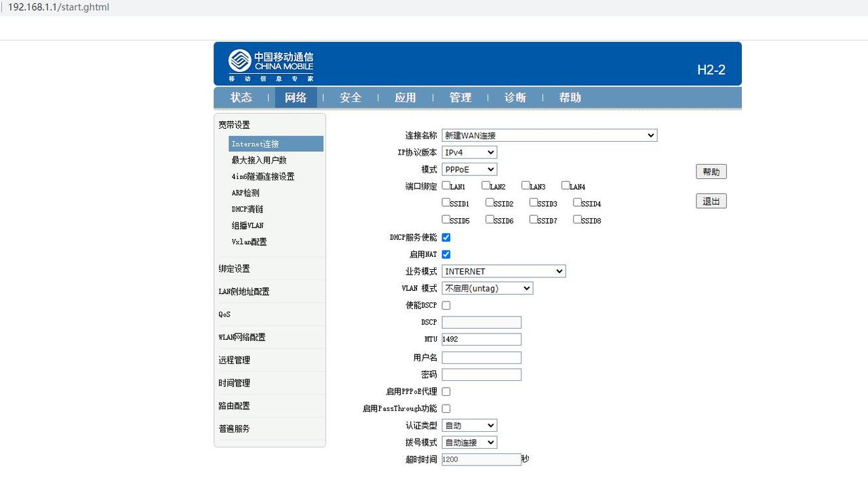Enable 使能DSCP checkbox
Viewport: 868px width, 486px height.
coord(446,305)
